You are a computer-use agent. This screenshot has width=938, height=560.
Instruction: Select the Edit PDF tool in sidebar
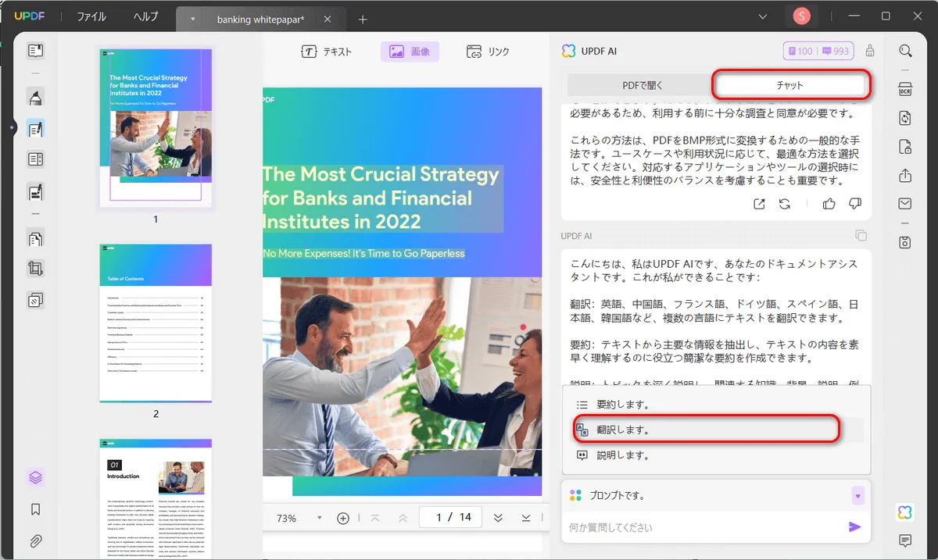click(35, 129)
